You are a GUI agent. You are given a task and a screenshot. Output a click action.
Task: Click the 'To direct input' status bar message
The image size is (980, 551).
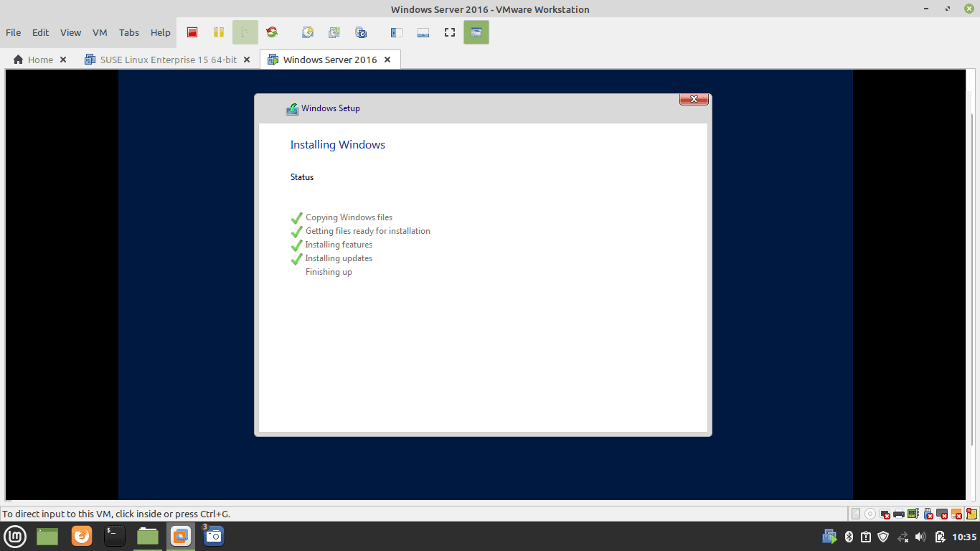(116, 514)
